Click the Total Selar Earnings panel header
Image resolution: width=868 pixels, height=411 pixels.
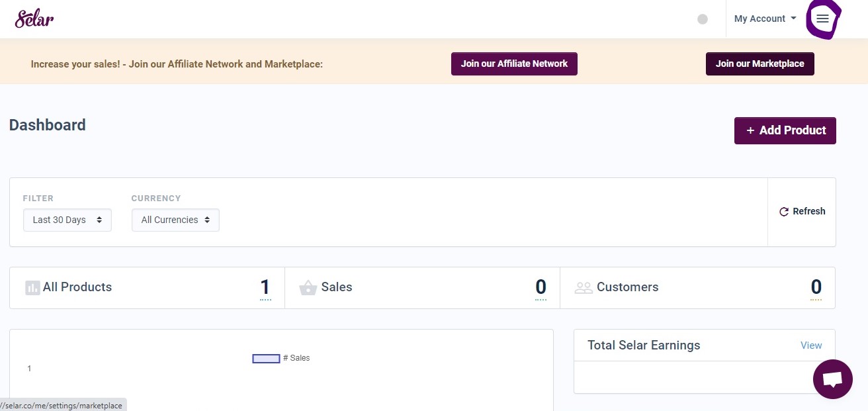(x=644, y=345)
